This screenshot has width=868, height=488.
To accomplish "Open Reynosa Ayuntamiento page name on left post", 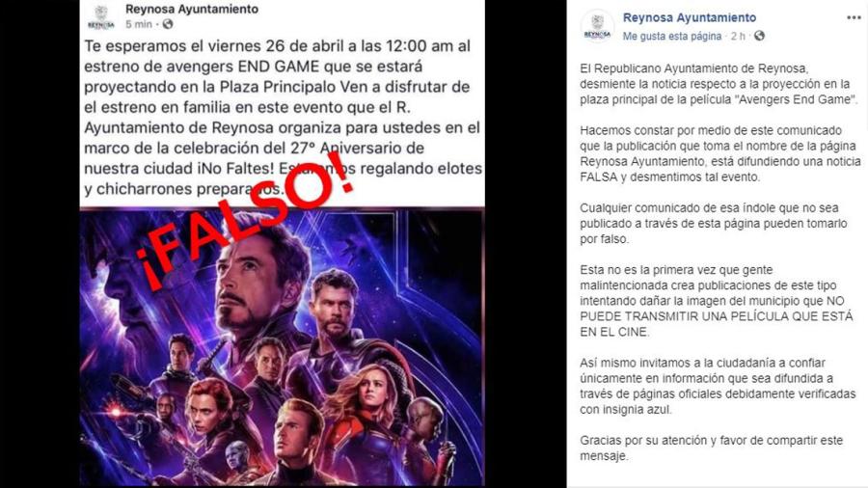I will coord(192,9).
